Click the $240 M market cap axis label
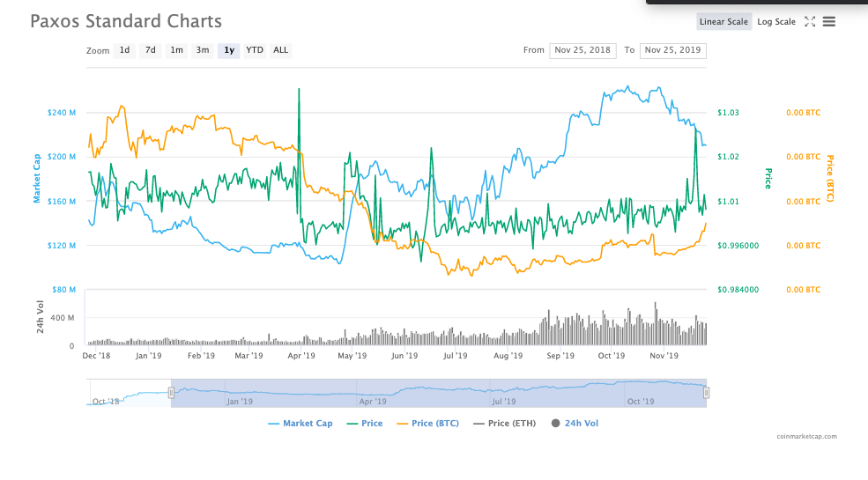The width and height of the screenshot is (868, 480). click(x=62, y=113)
